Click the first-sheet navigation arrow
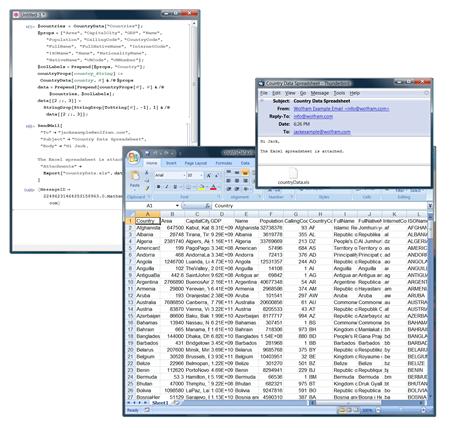 pyautogui.click(x=129, y=403)
